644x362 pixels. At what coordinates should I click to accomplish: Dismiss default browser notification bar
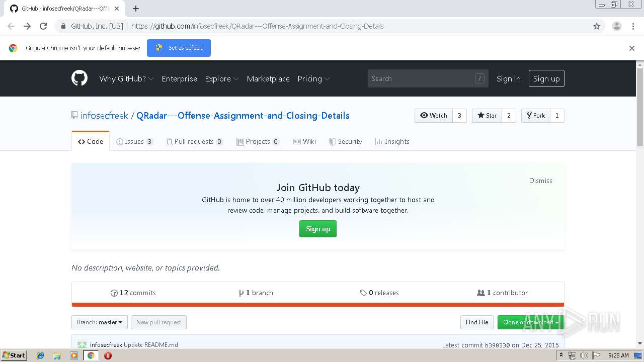(x=632, y=48)
